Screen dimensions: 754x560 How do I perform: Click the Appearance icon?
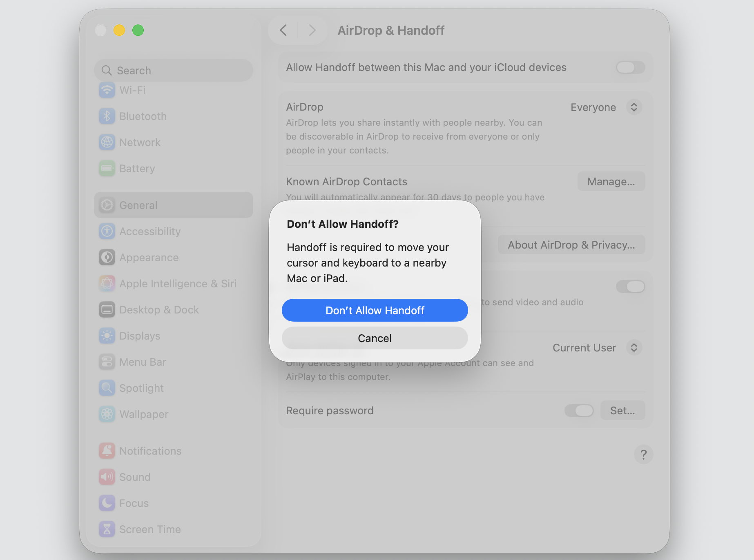pos(107,258)
